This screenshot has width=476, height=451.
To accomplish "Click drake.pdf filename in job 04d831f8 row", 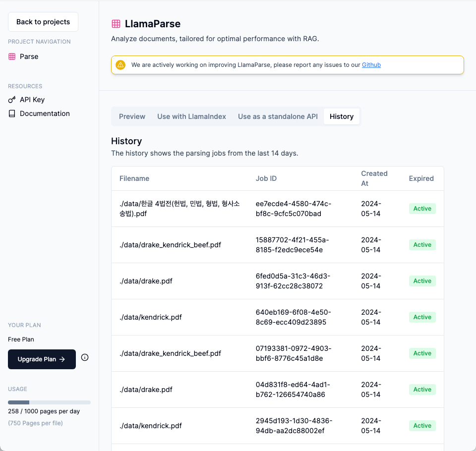I will (146, 390).
